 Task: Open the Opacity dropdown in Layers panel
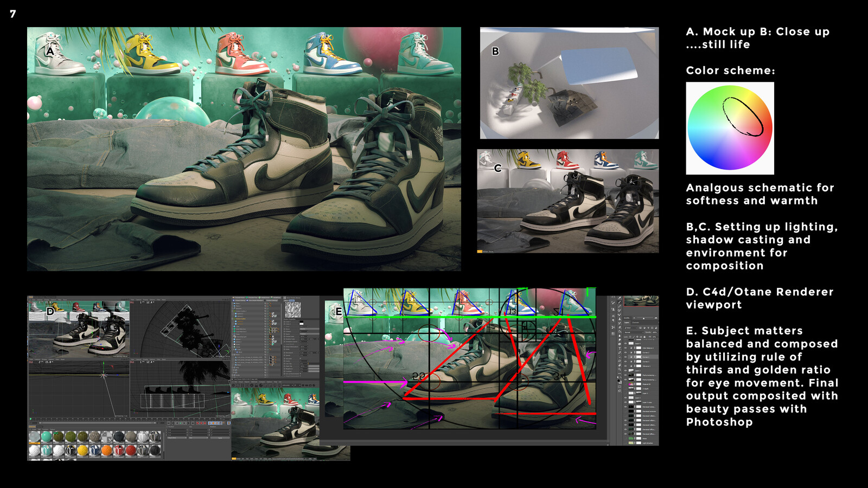click(x=654, y=332)
